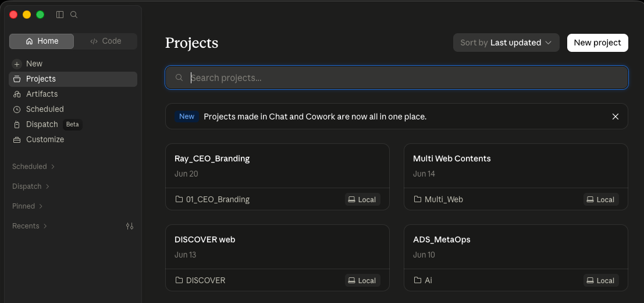Focus the Search projects field
Screen dimensions: 644x303
coord(397,77)
